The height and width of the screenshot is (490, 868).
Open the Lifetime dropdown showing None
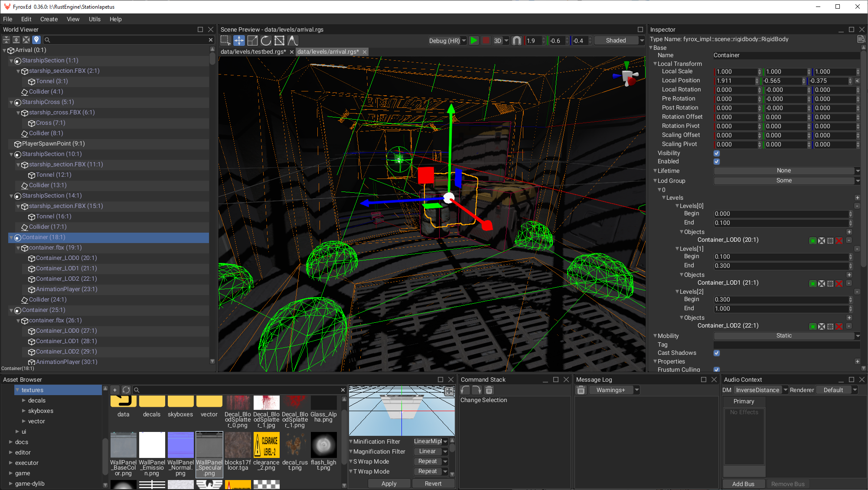(786, 171)
